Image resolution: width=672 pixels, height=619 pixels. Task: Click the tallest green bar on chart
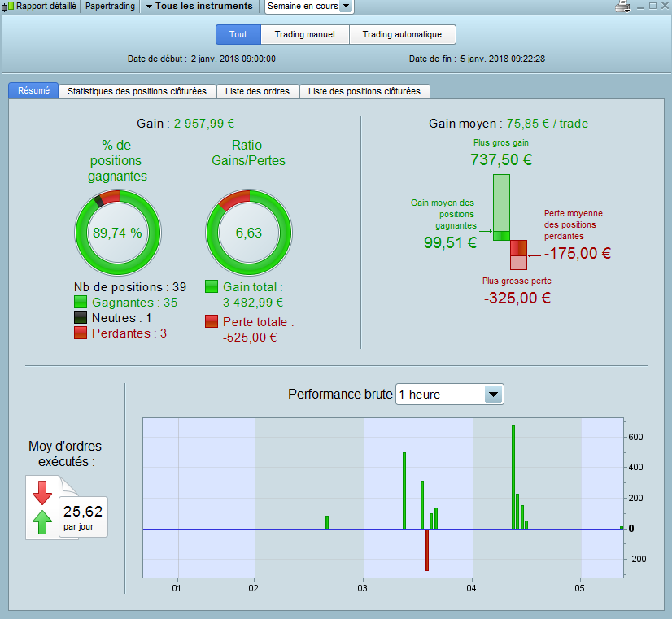tap(513, 477)
